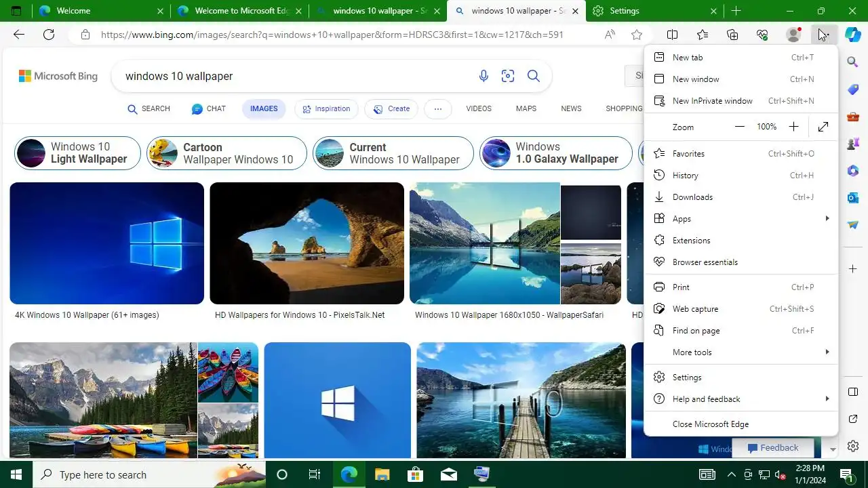Go to MAPS search results
This screenshot has width=868, height=488.
pyautogui.click(x=526, y=108)
